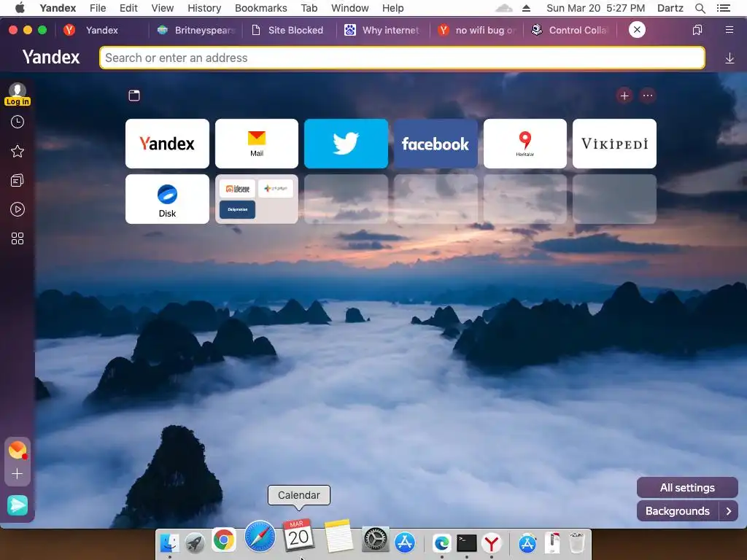Open the tab manager icon in toolbar
Screen dimensions: 747x560
[x=697, y=30]
